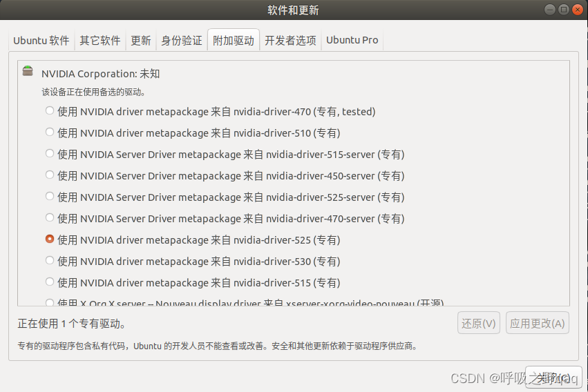Select the Nouveau display driver radio option
The height and width of the screenshot is (392, 588).
point(50,302)
